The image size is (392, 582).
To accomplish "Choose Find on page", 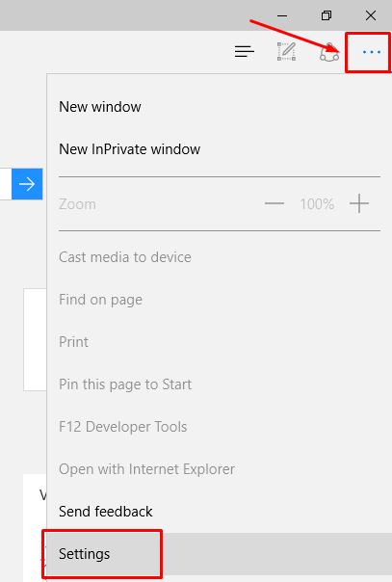I will point(100,300).
